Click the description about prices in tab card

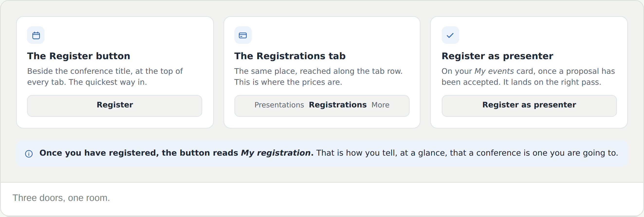pyautogui.click(x=318, y=76)
